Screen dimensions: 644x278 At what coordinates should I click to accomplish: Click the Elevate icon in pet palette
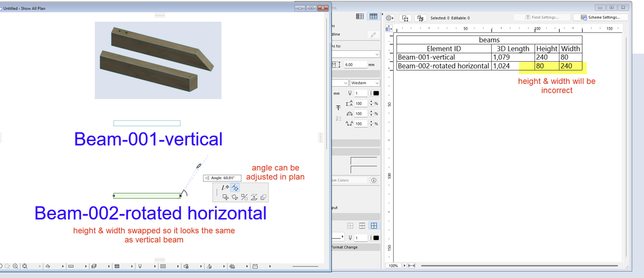tap(254, 197)
